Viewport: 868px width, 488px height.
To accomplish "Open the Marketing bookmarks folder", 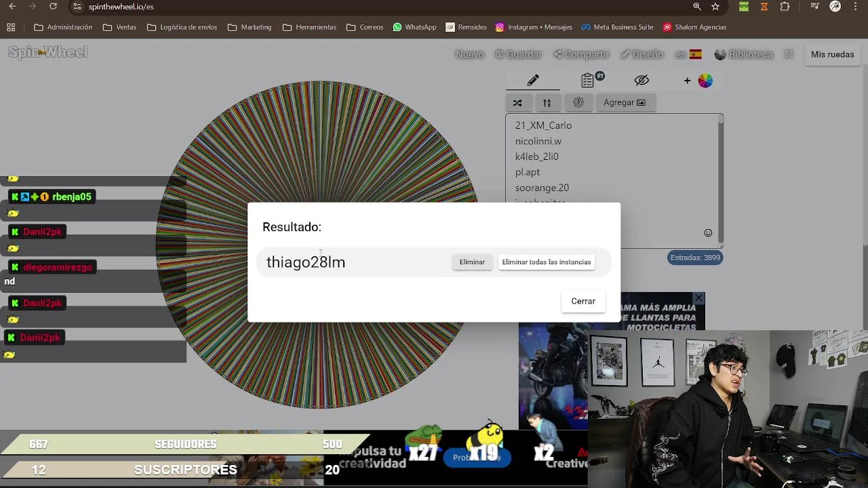I will click(250, 27).
